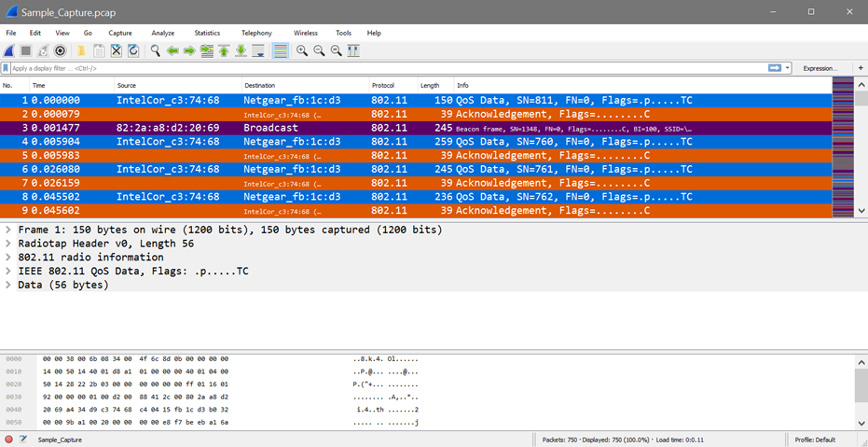Image resolution: width=868 pixels, height=447 pixels.
Task: Sort by the Source column header
Action: [x=178, y=85]
